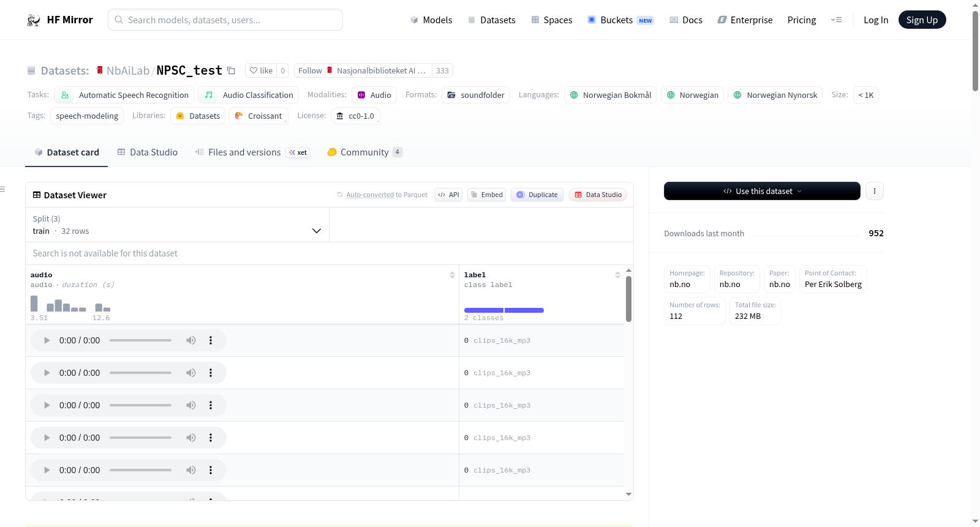Click the Embed button
Viewport: 980px width, 527px height.
pos(486,195)
